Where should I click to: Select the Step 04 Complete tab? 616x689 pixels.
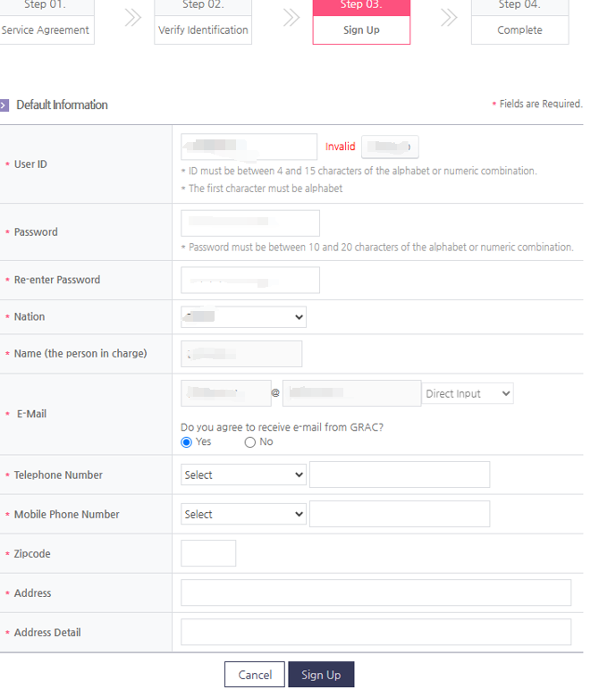[x=519, y=21]
